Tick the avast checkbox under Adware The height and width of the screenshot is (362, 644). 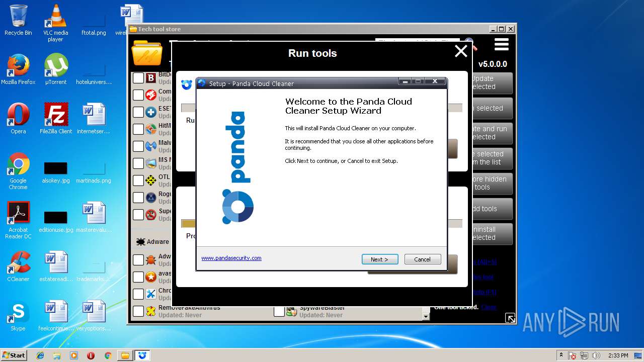138,277
